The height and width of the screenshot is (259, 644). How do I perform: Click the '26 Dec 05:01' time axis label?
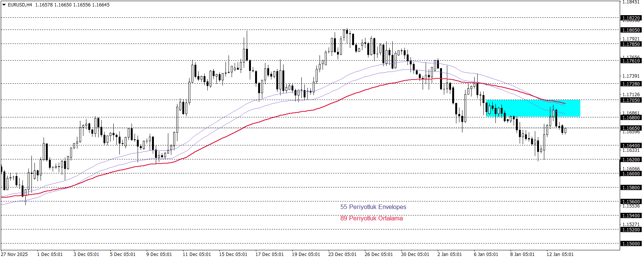tap(379, 254)
